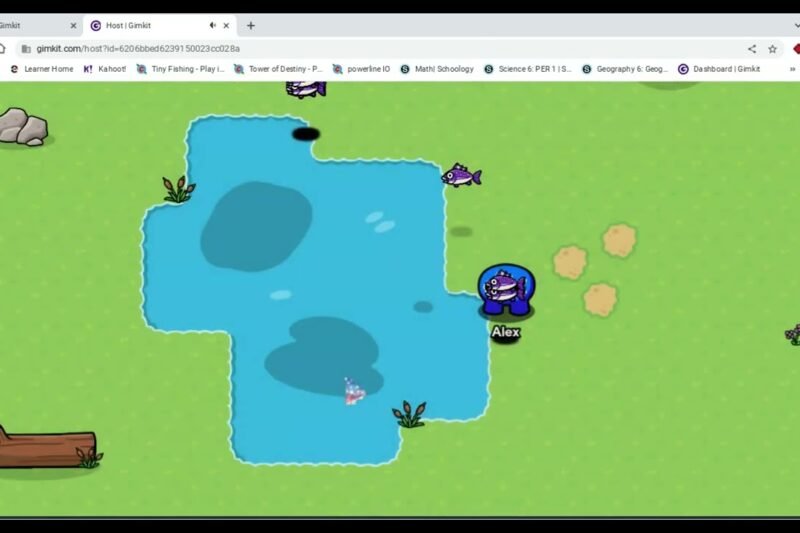Click the Alex name label

506,332
